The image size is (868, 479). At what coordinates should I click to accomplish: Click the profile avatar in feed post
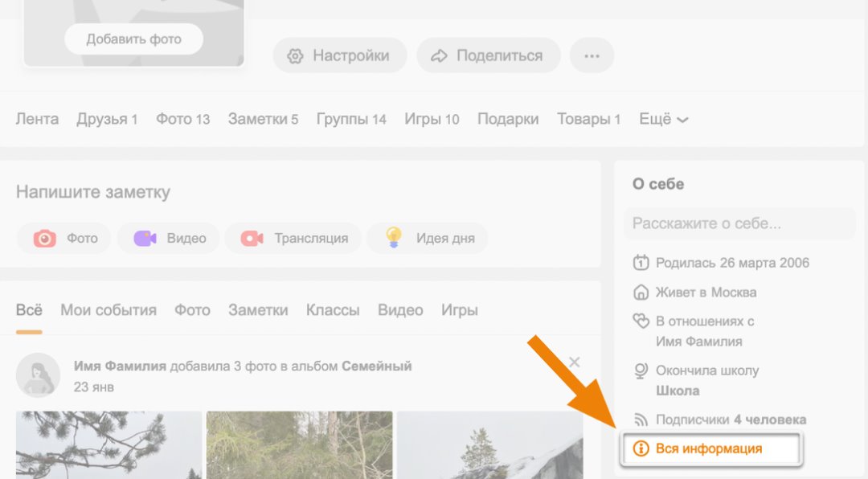[x=38, y=375]
